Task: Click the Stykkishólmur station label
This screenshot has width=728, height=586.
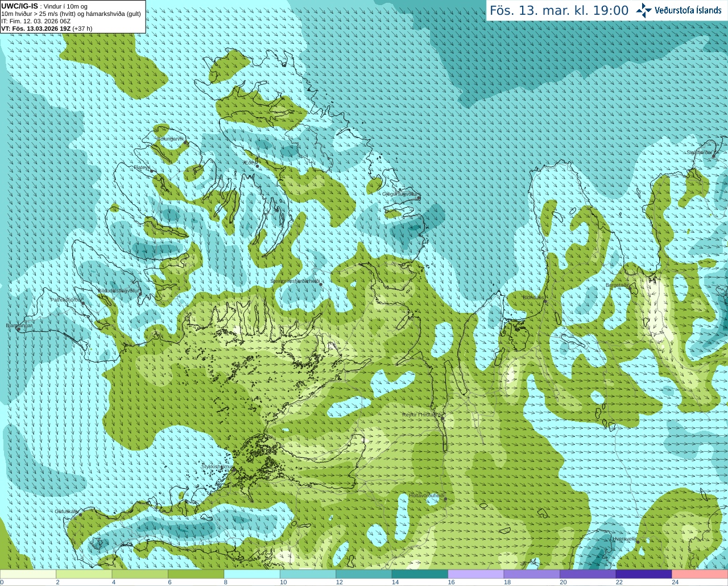Action: 217,467
